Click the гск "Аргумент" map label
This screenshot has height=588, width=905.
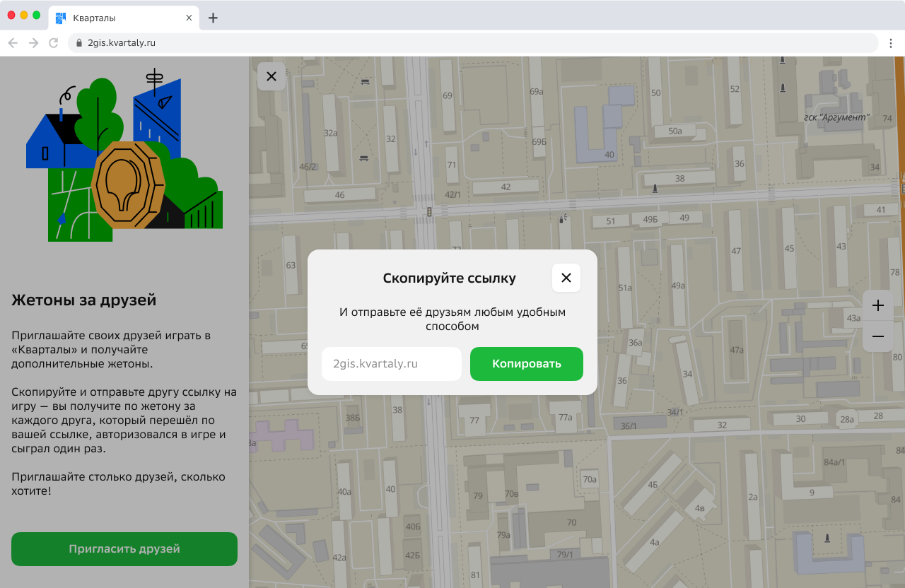coord(836,118)
